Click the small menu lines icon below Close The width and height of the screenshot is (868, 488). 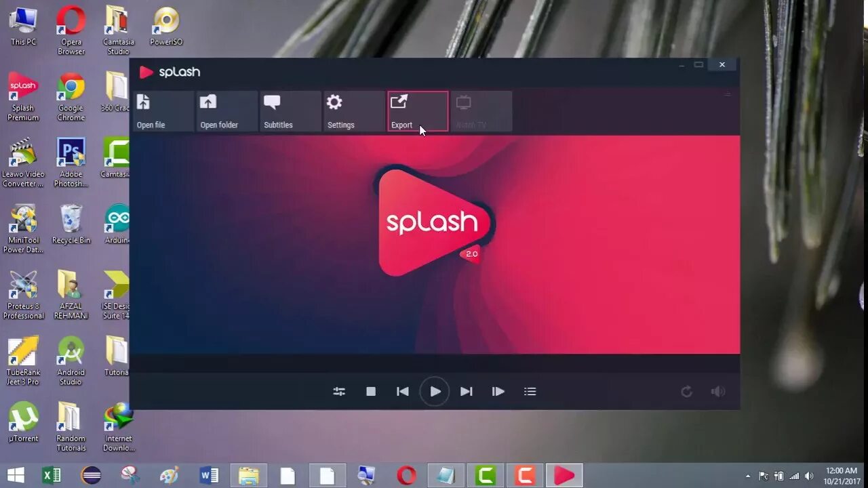click(727, 94)
